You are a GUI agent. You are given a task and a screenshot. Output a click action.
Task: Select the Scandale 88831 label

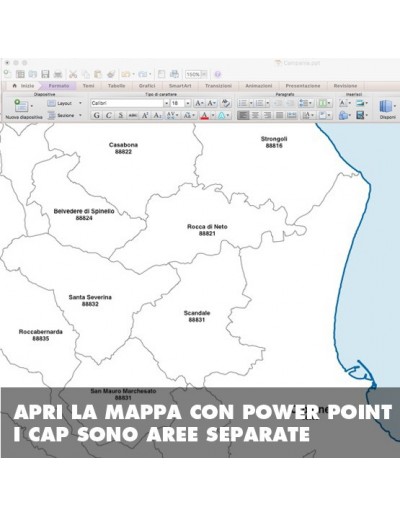(197, 316)
